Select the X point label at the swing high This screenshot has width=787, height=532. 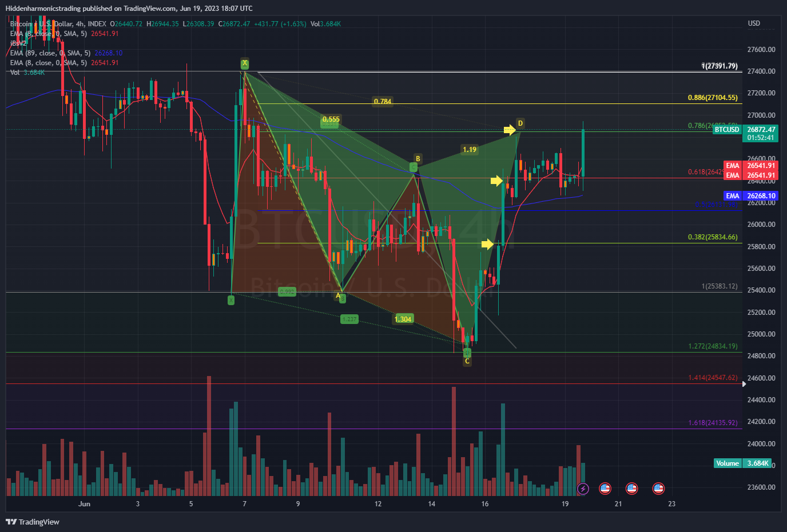pos(245,63)
